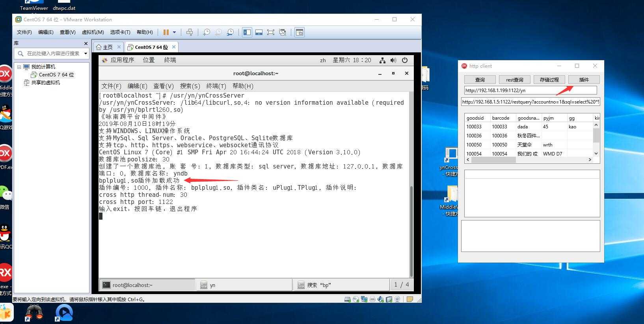Image resolution: width=644 pixels, height=324 pixels.
Task: Click the printer device status icon
Action: [x=372, y=299]
